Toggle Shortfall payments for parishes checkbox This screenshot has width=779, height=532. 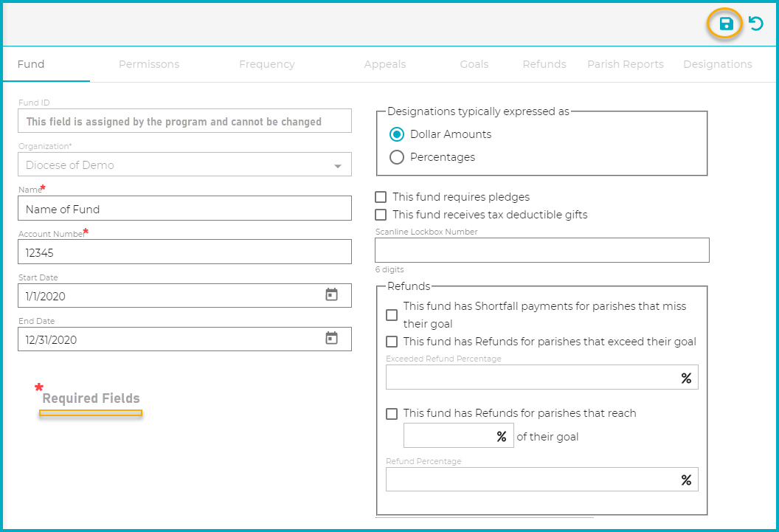[x=392, y=315]
